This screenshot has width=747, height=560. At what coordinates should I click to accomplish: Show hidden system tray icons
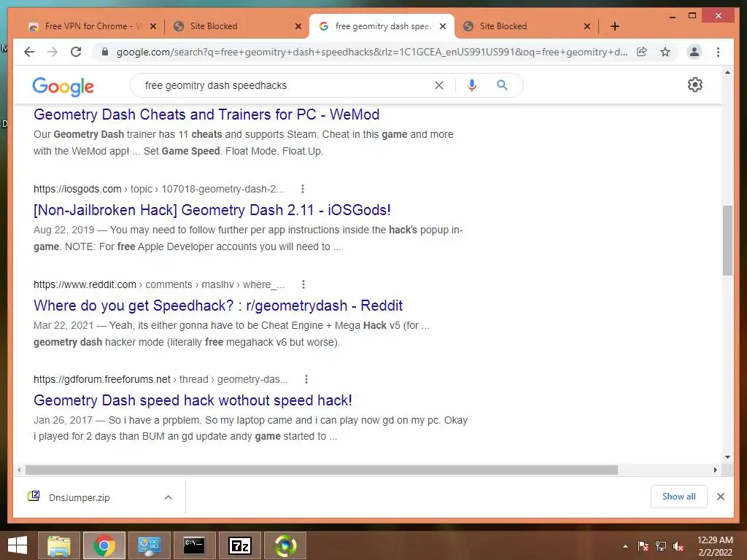coord(625,546)
